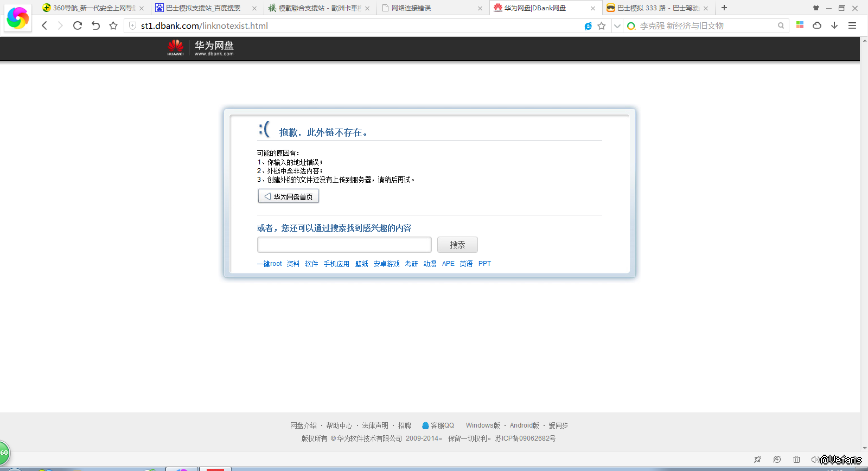Switch to the 网络连接错误 tab
Image resolution: width=868 pixels, height=471 pixels.
(431, 8)
